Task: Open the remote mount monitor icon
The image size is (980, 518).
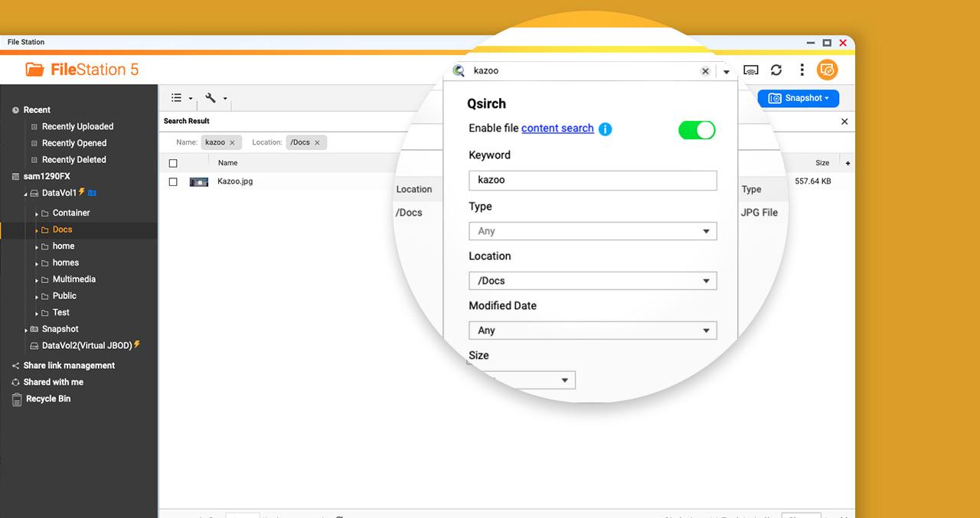Action: [x=751, y=70]
